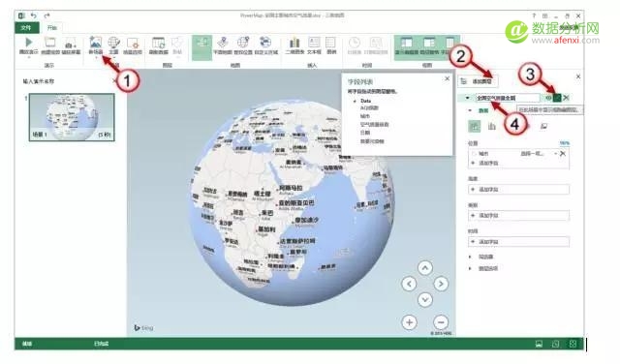
Task: Select the 日期 field in field list
Action: tap(365, 133)
